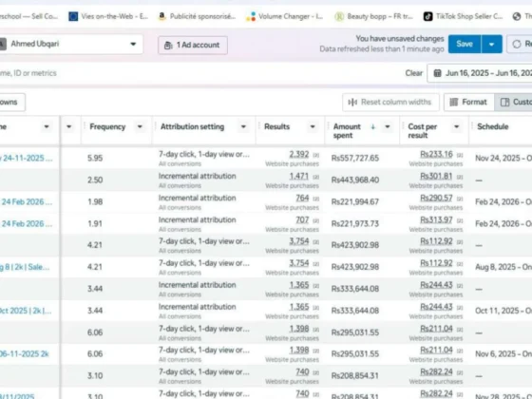The height and width of the screenshot is (399, 532).
Task: Open the Amazon Publicité sponsorisé bookmark
Action: (x=197, y=16)
